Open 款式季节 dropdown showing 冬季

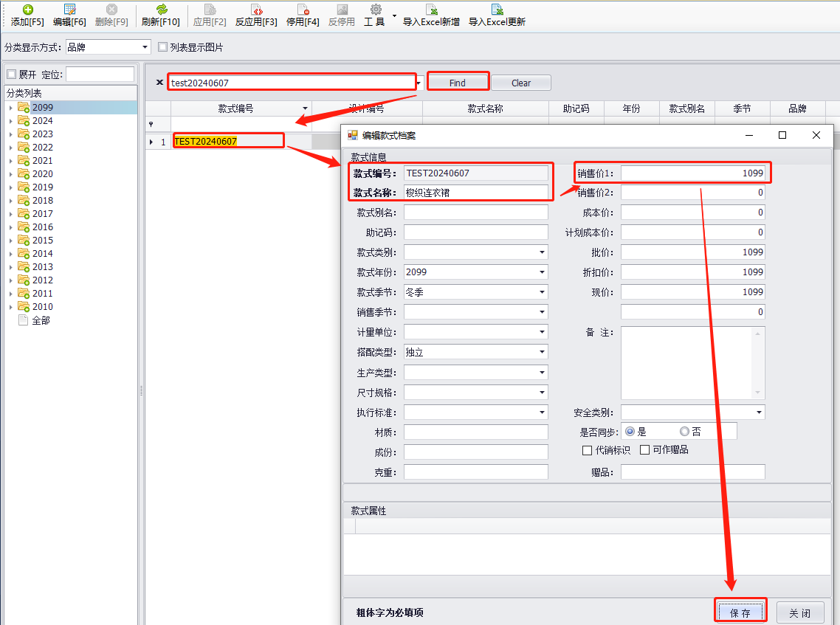(542, 292)
